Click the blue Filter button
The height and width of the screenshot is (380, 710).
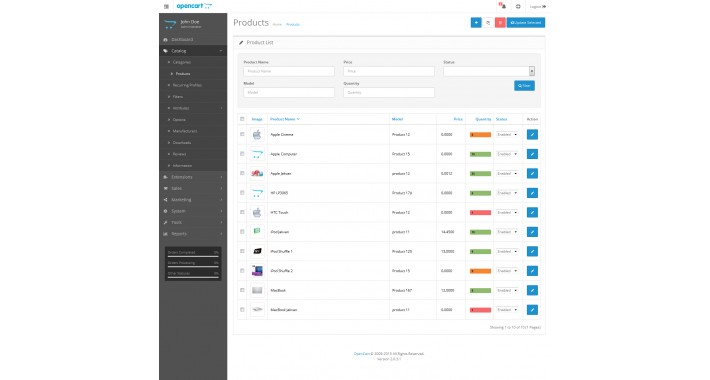point(524,86)
